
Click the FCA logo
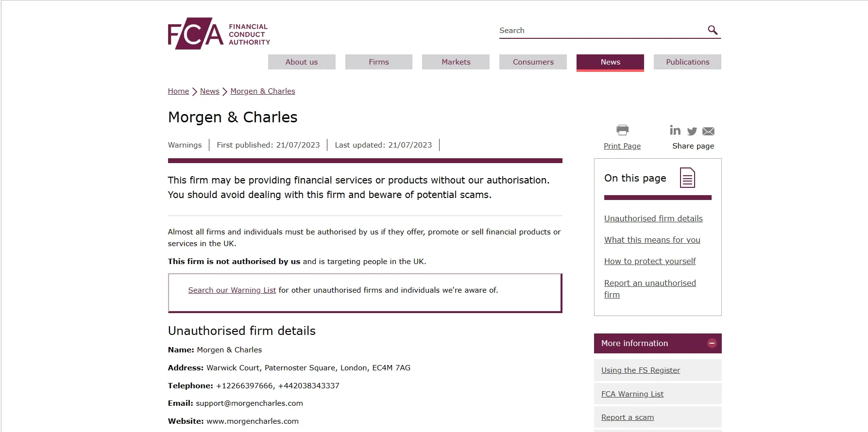coord(219,33)
